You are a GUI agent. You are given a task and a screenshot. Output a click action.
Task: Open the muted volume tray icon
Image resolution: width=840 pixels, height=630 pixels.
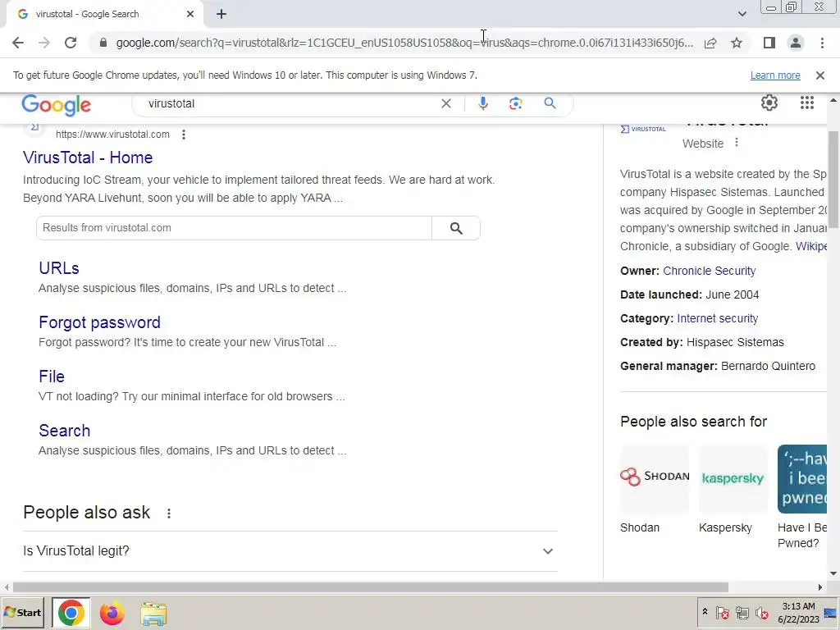click(762, 612)
